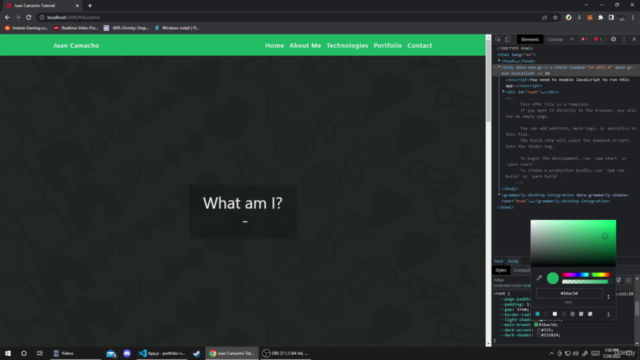Open the taskbar search circle
The height and width of the screenshot is (360, 640).
pyautogui.click(x=24, y=353)
